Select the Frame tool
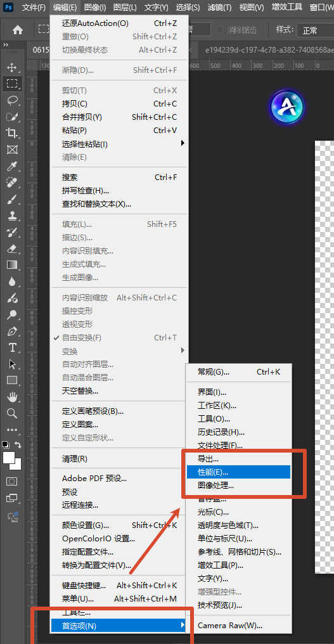This screenshot has height=644, width=334. click(12, 150)
